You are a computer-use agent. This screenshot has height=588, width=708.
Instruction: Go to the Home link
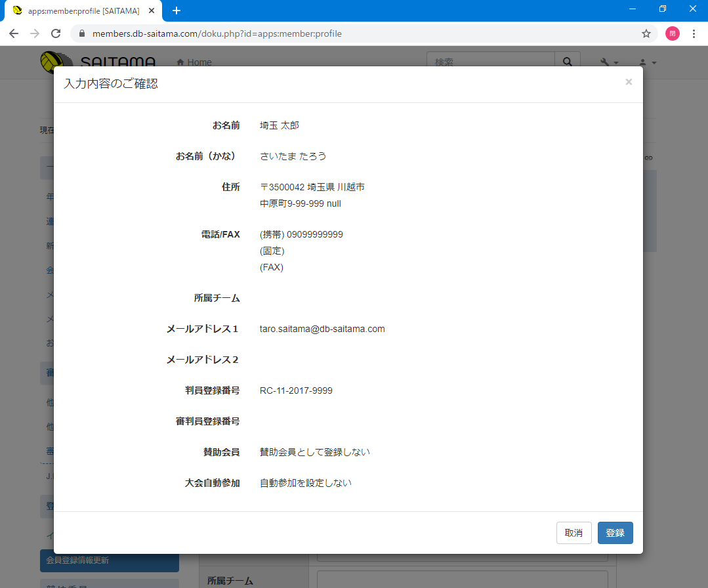point(194,62)
